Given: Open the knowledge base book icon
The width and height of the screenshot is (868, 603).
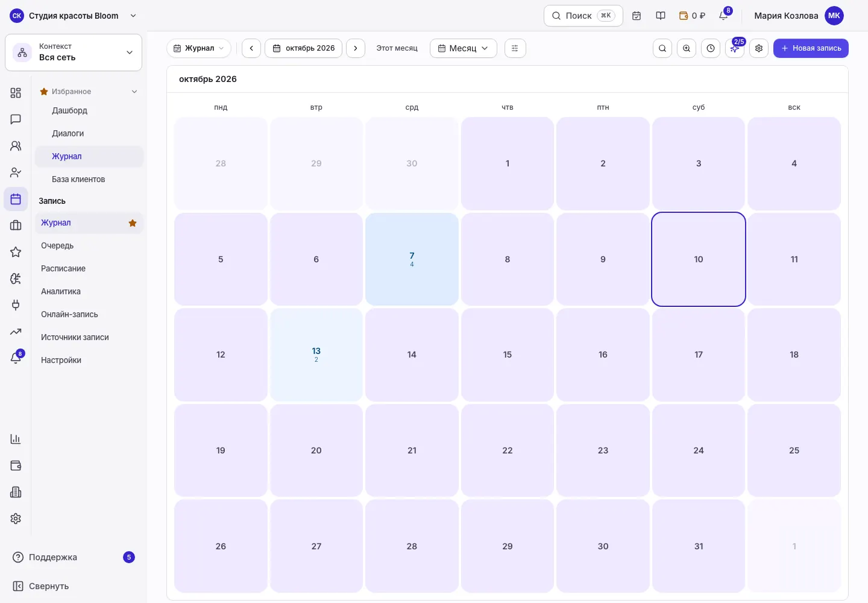Looking at the screenshot, I should point(661,16).
